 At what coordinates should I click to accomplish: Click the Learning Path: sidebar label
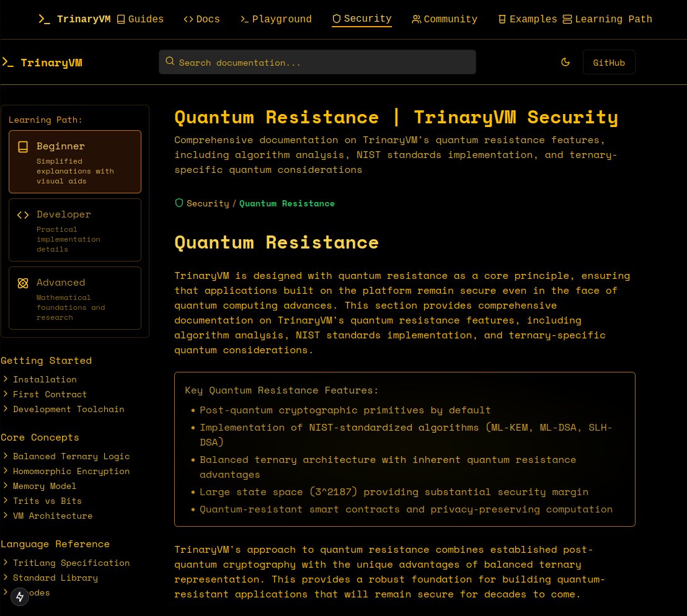[x=45, y=120]
